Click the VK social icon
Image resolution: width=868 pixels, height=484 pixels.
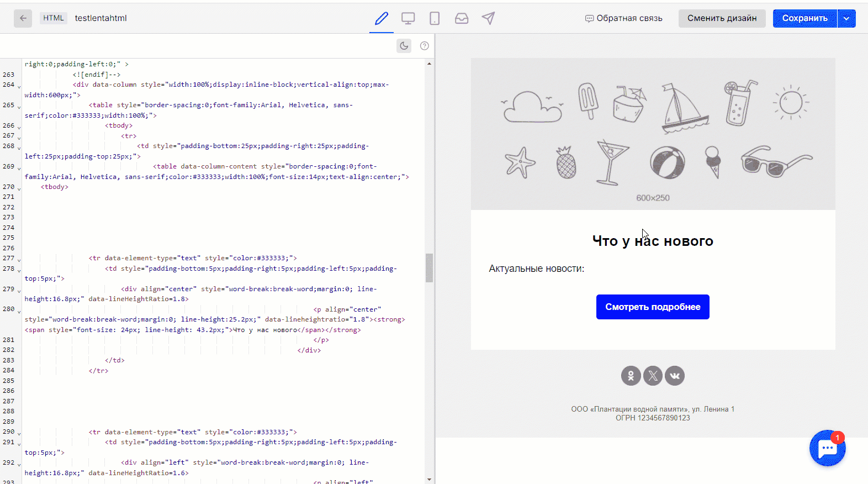coord(675,376)
